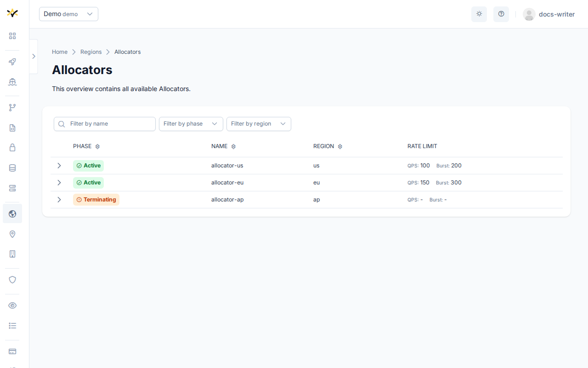Go to Home breadcrumb
The image size is (588, 368).
point(60,52)
